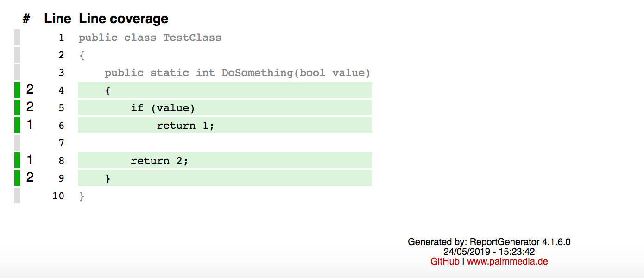
Task: Click green coverage marker of line 8
Action: [x=17, y=160]
